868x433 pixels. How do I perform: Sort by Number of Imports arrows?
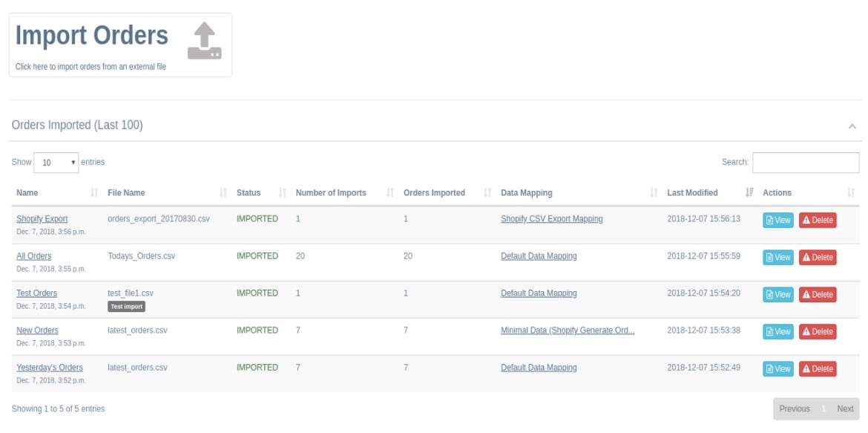(x=389, y=193)
